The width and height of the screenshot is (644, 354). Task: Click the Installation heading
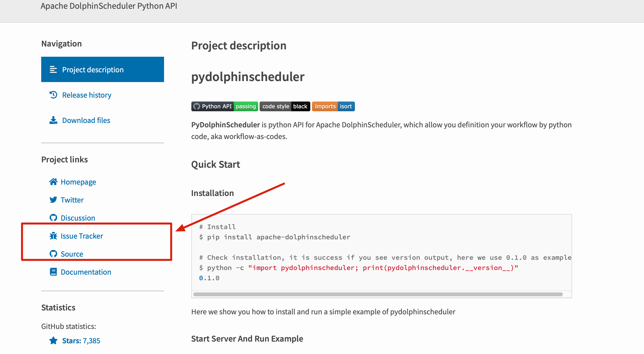point(213,193)
